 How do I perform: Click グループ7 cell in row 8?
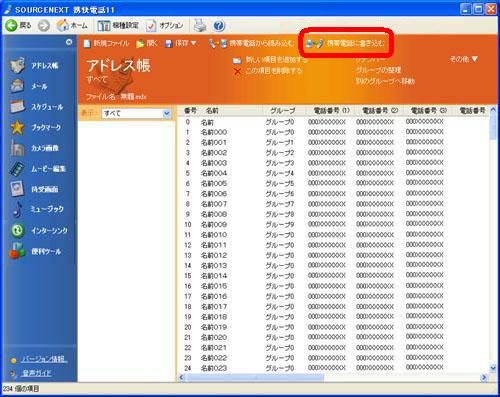coord(280,204)
